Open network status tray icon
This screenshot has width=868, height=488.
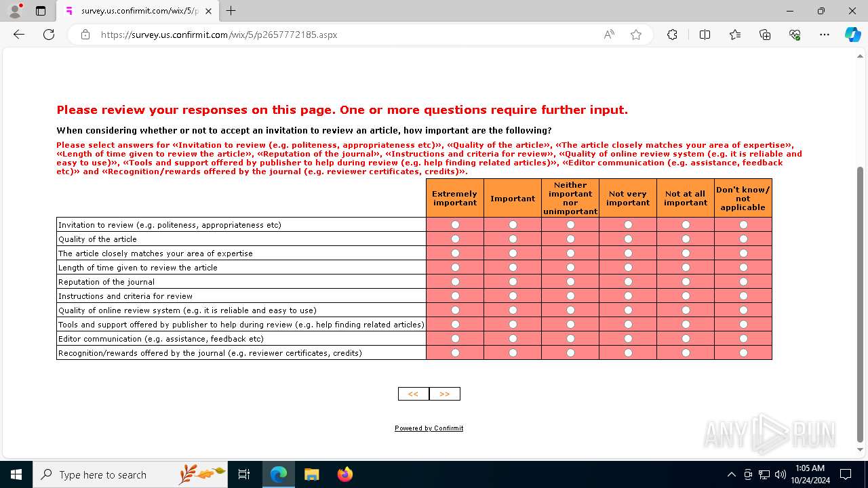(x=764, y=474)
